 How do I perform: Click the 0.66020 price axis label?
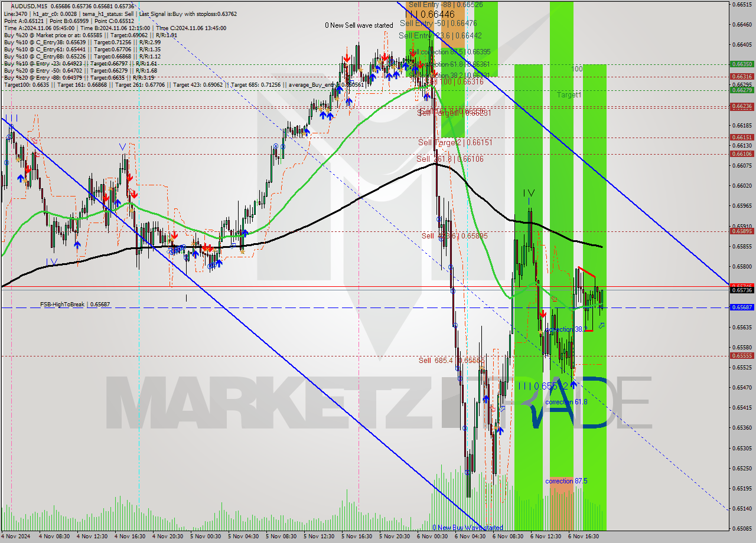[x=742, y=185]
